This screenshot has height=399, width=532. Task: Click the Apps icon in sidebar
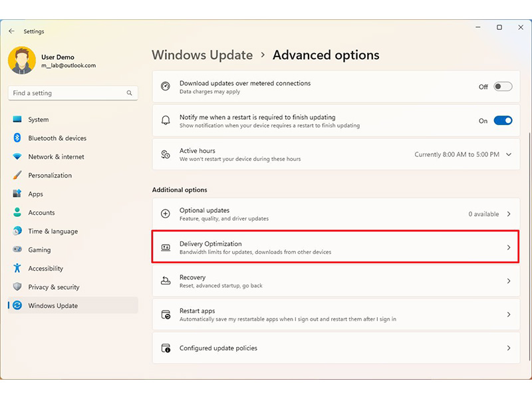click(17, 194)
